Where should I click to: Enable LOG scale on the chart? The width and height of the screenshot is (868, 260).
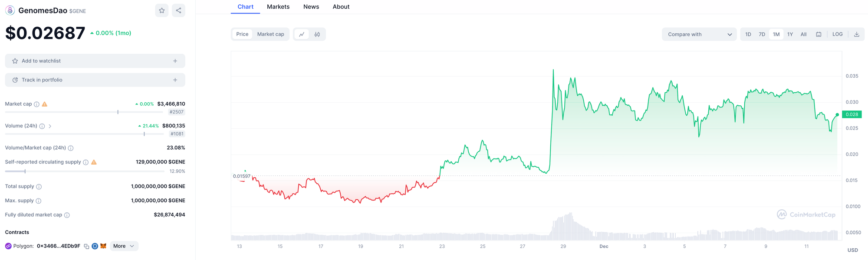838,34
